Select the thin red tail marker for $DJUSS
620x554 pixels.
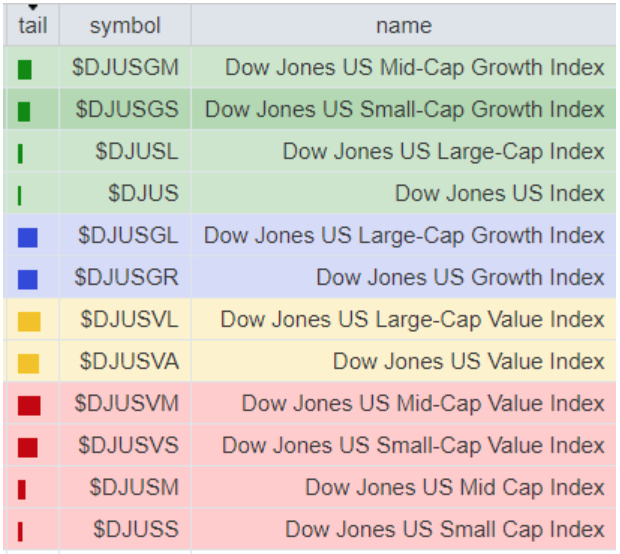[x=20, y=530]
